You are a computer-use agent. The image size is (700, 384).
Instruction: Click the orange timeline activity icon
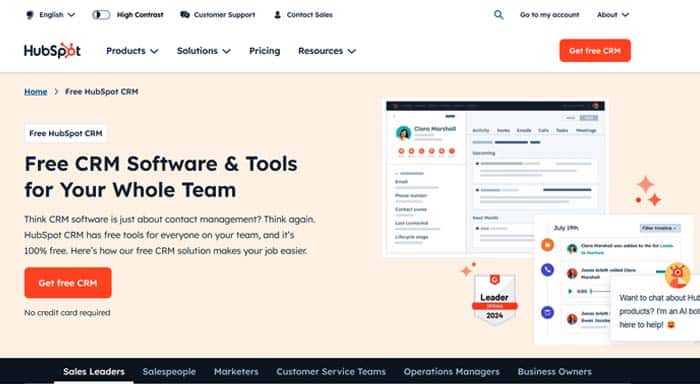pyautogui.click(x=547, y=245)
